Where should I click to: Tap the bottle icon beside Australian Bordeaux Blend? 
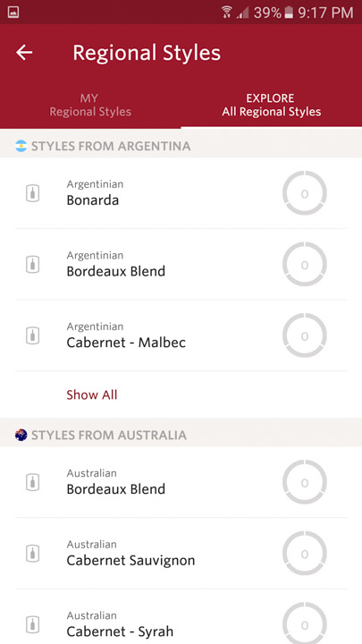click(x=33, y=482)
